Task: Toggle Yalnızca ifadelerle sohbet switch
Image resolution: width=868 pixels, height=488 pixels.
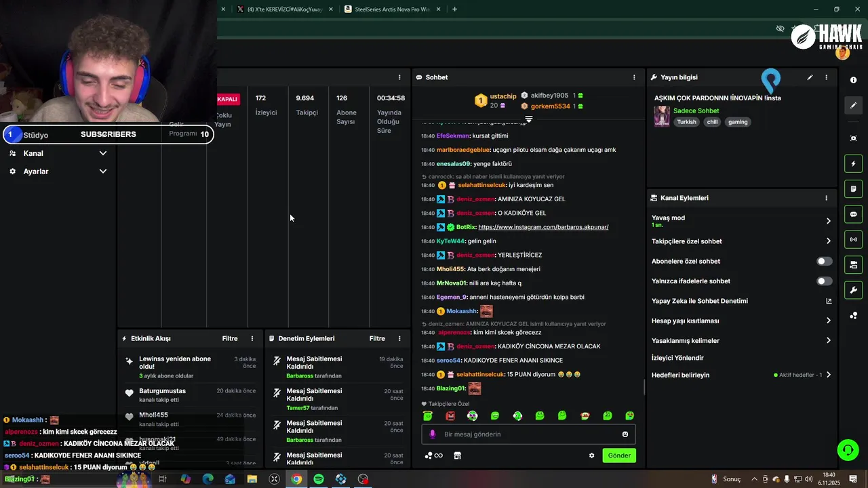Action: pyautogui.click(x=824, y=281)
